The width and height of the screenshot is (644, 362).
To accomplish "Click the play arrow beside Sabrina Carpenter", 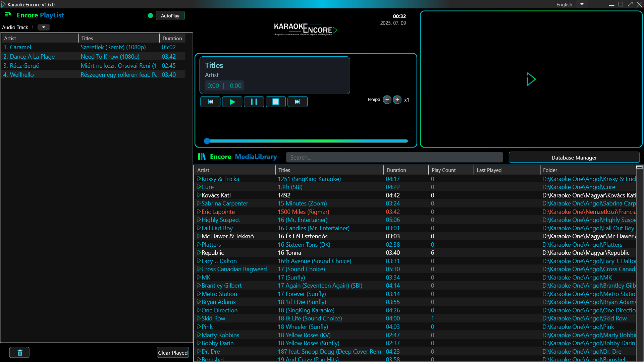I will tap(199, 203).
